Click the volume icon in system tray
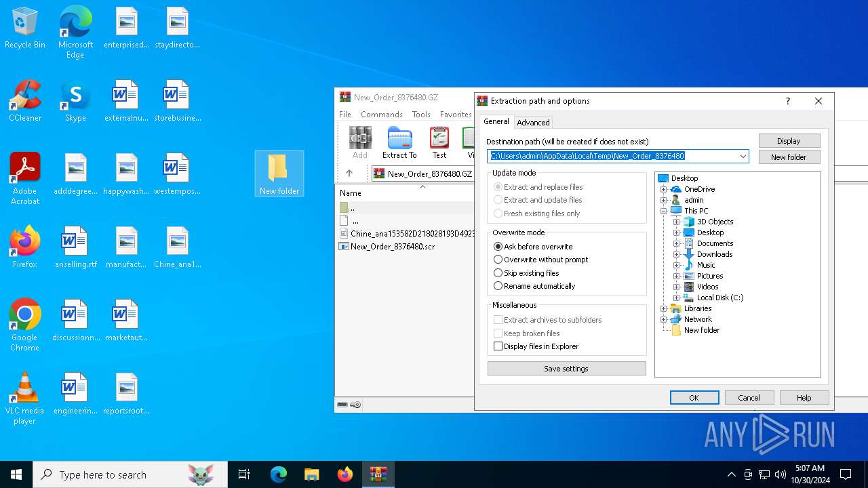Viewport: 868px width, 488px height. [x=781, y=474]
